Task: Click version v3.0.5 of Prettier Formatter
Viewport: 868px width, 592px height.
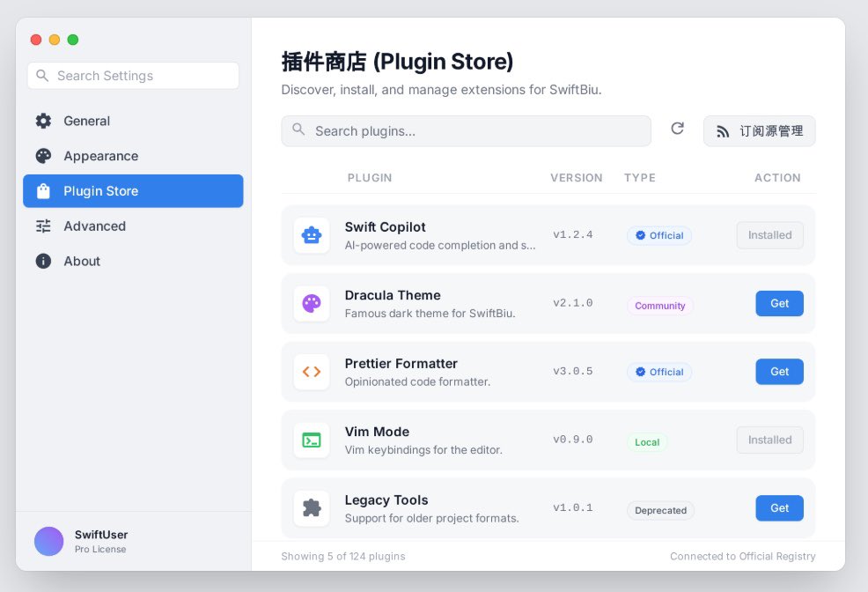Action: 573,371
